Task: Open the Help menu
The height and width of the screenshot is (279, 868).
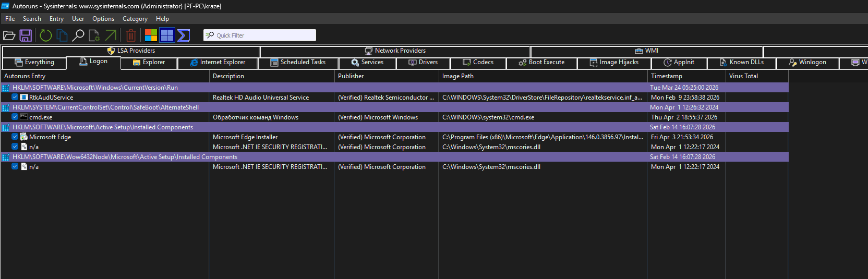Action: tap(162, 19)
